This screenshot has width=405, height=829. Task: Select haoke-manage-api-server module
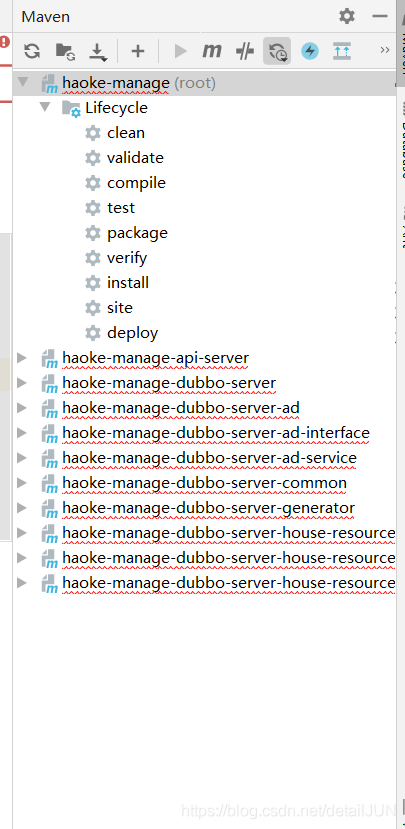coord(155,358)
